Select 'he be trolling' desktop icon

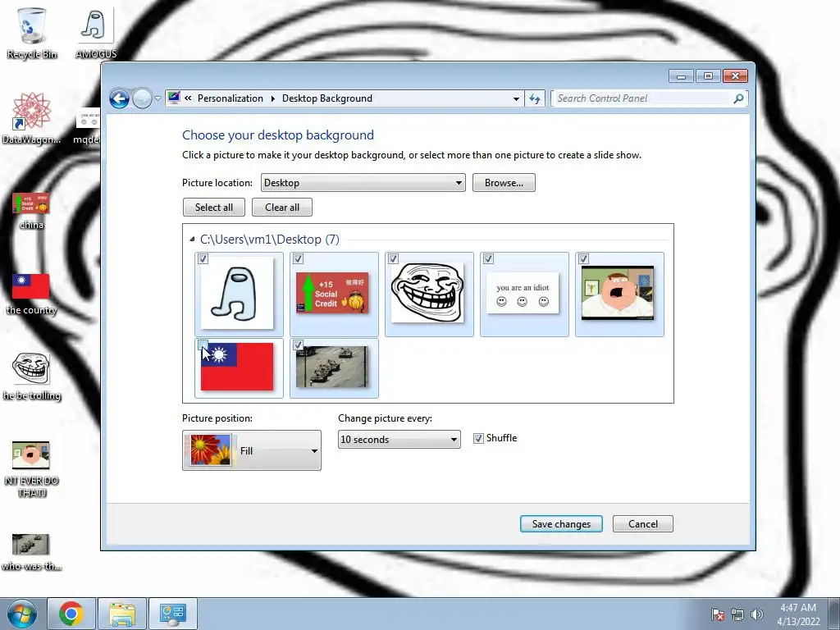click(32, 377)
